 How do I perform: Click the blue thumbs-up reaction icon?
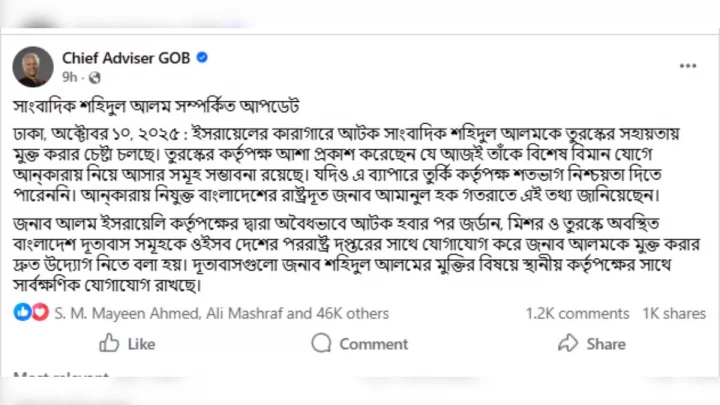click(23, 313)
